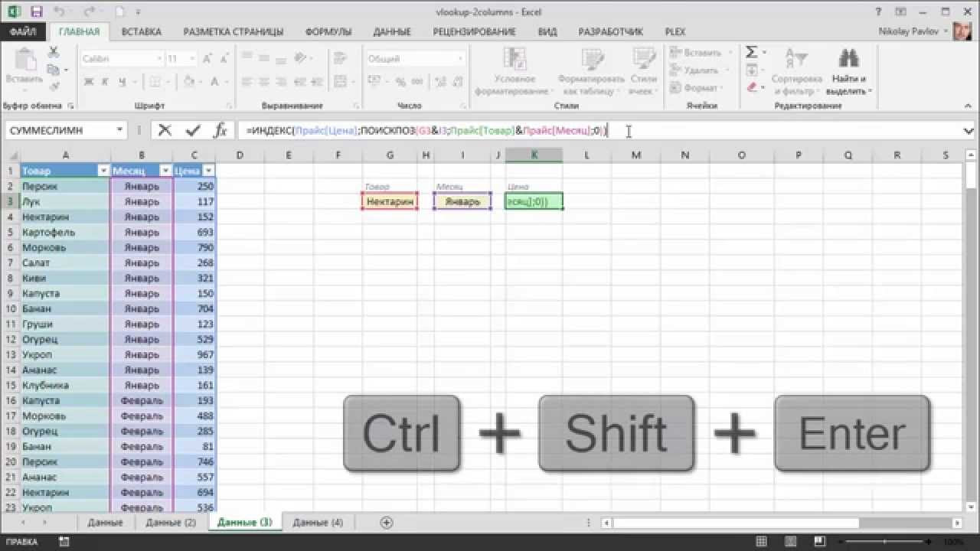The height and width of the screenshot is (551, 980).
Task: Open the ФАЙЛ menu
Action: click(24, 31)
